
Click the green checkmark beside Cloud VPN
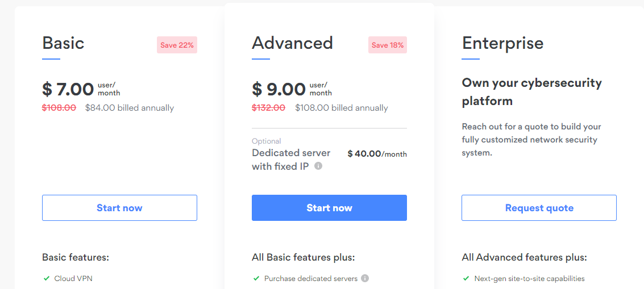(47, 278)
